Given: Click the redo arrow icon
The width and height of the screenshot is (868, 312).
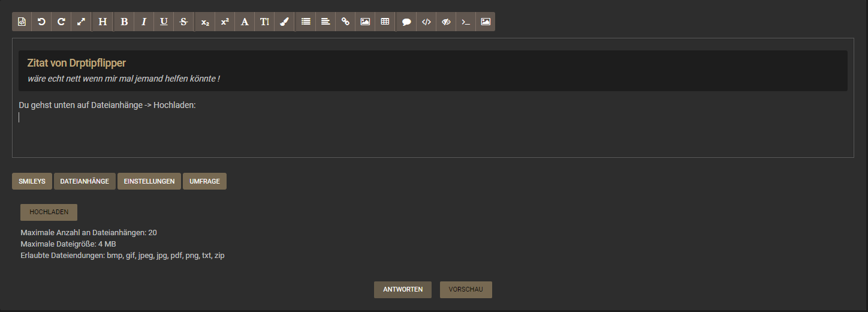Looking at the screenshot, I should (61, 22).
